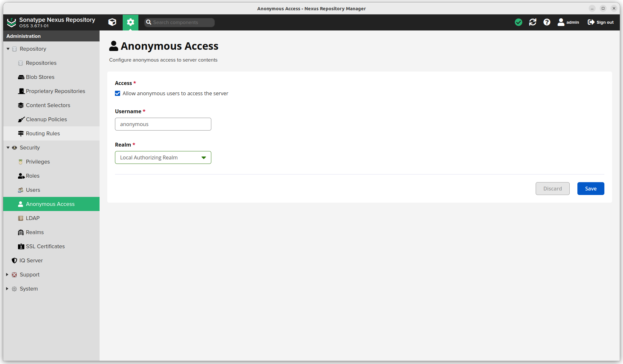This screenshot has height=364, width=623.
Task: Click the Users group icon
Action: click(x=21, y=190)
